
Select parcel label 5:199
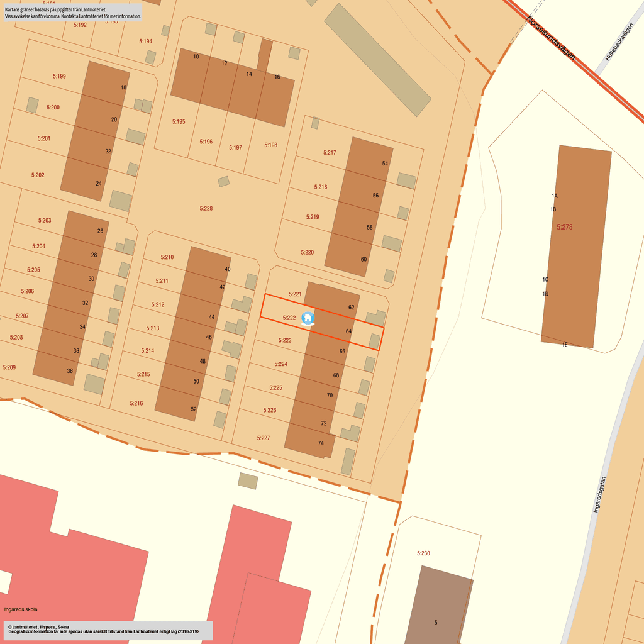tap(59, 76)
